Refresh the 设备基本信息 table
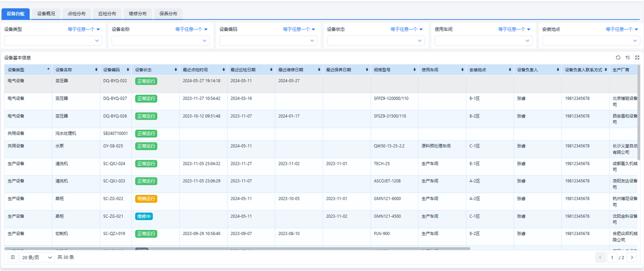This screenshot has height=271, width=644. pos(618,57)
